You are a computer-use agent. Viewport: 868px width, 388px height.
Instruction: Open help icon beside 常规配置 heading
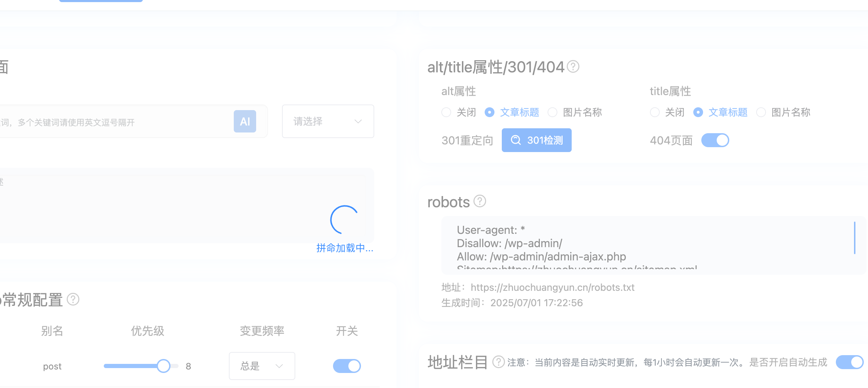[x=73, y=299]
